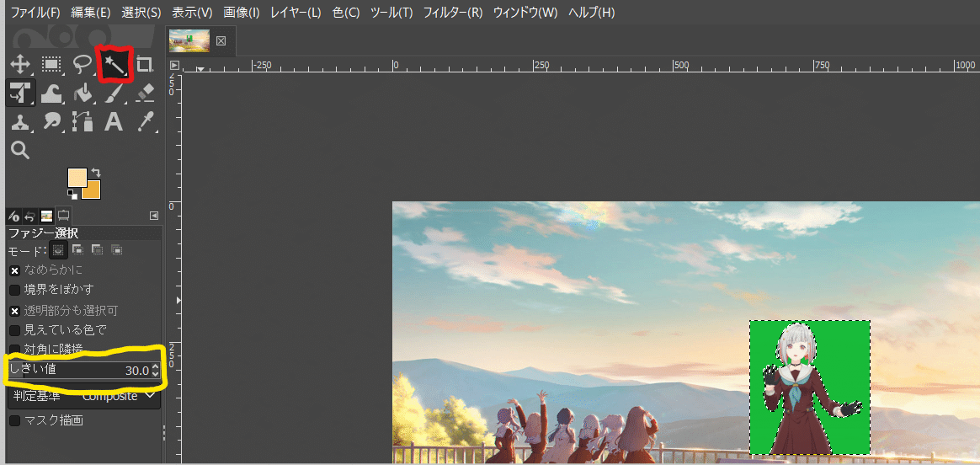Open the 編集(E) menu
This screenshot has width=980, height=465.
click(91, 12)
